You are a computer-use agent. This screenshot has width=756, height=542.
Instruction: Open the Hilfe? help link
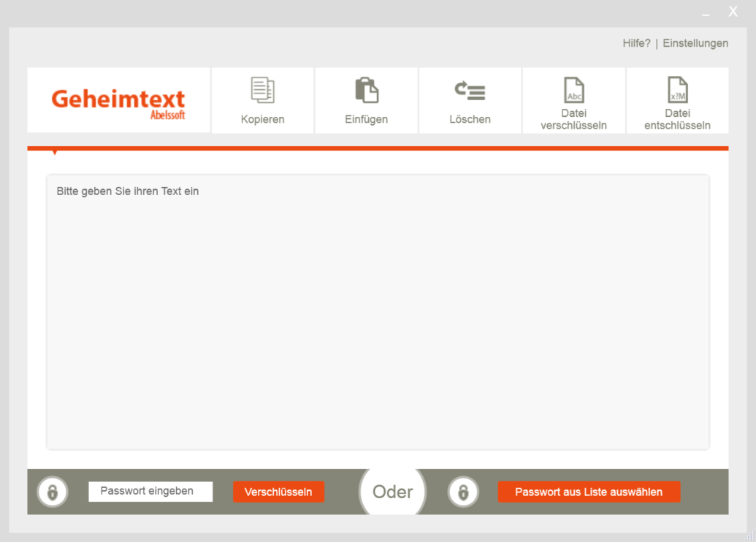pos(636,43)
